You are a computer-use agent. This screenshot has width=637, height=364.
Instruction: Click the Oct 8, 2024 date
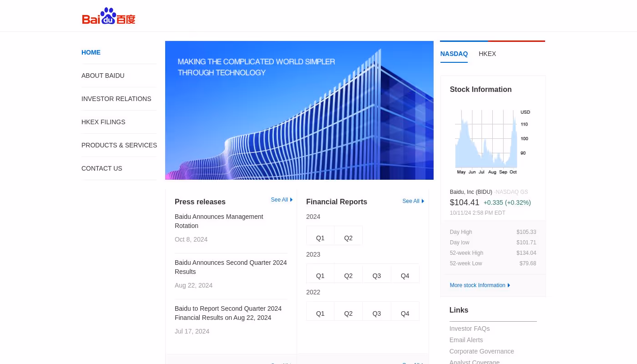tap(191, 239)
